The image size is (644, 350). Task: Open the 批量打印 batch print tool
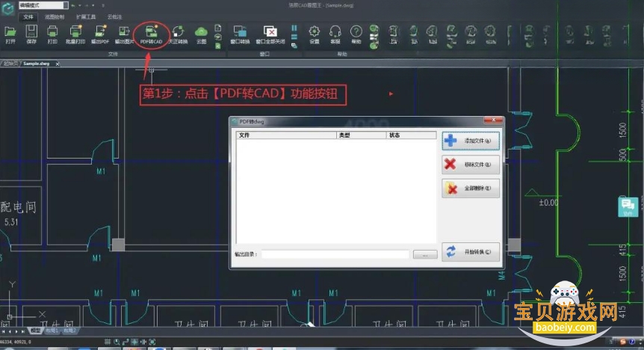(x=75, y=34)
